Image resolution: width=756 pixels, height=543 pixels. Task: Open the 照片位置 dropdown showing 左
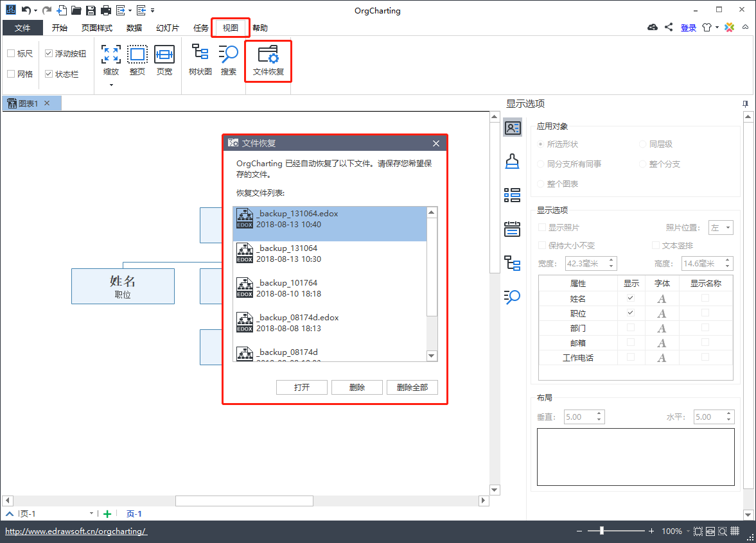pos(721,227)
